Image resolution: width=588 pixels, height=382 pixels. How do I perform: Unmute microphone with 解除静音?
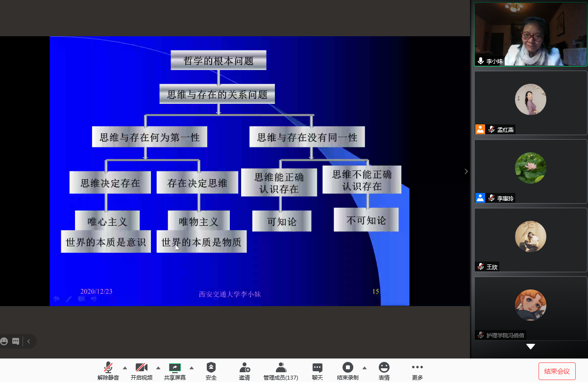108,367
